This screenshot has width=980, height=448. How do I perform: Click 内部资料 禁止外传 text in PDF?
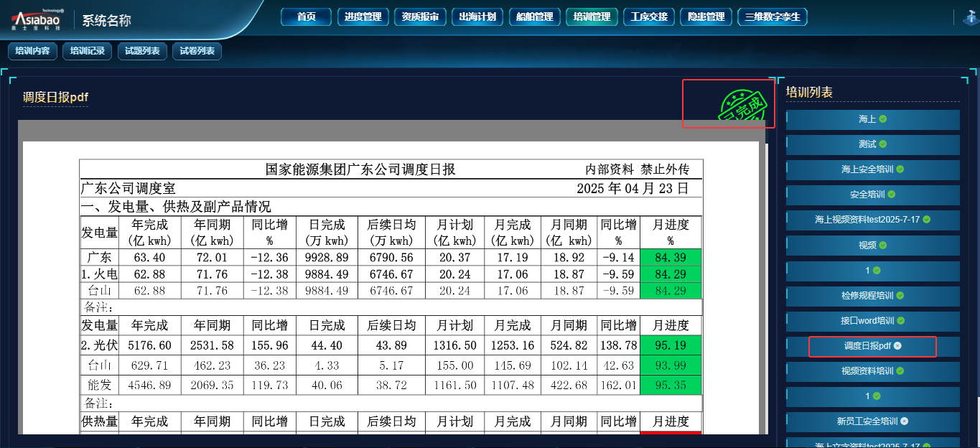click(x=638, y=169)
